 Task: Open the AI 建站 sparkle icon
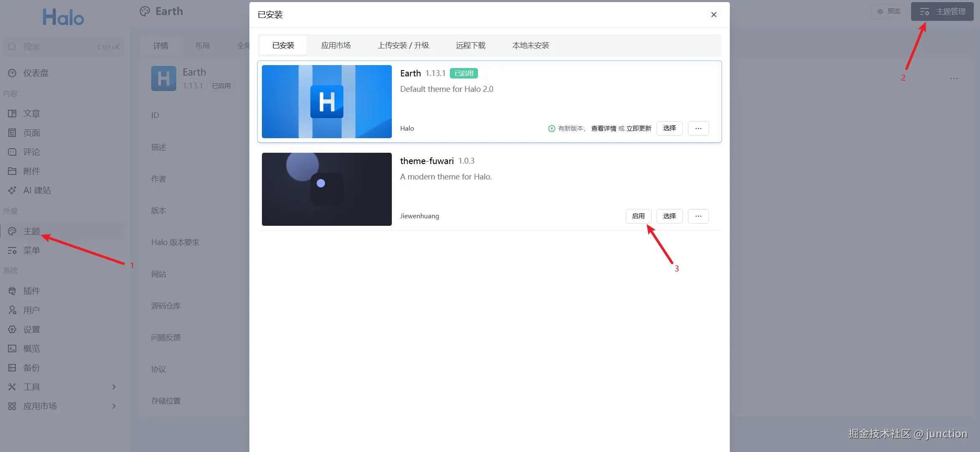12,190
